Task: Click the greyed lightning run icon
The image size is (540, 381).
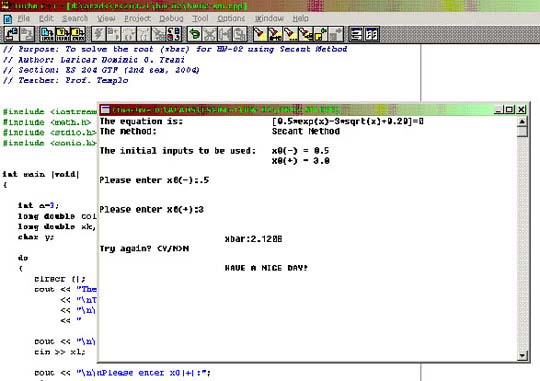Action: coord(98,34)
